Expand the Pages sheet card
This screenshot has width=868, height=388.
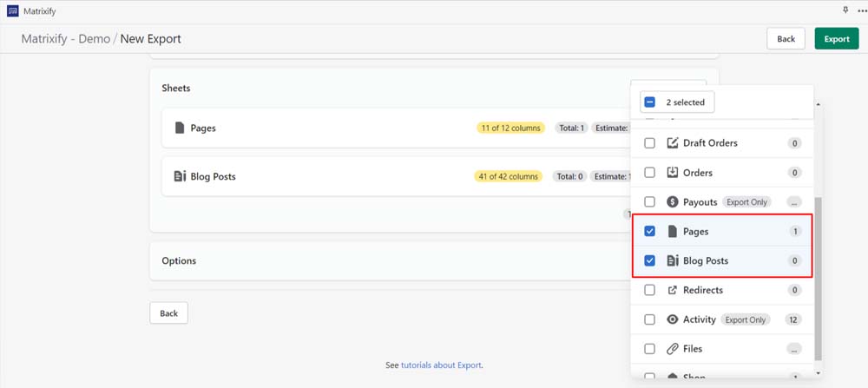point(396,128)
